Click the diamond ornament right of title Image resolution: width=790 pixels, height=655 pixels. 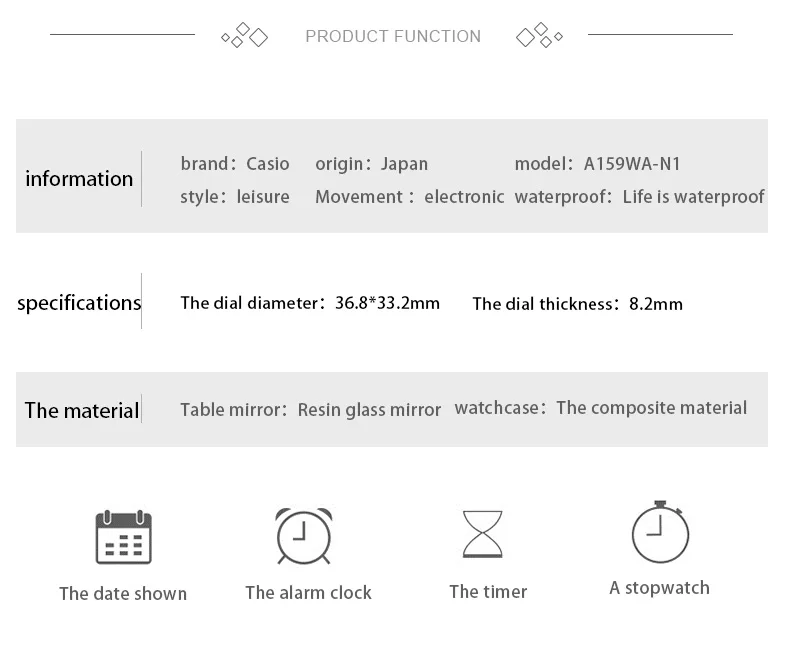pyautogui.click(x=539, y=35)
